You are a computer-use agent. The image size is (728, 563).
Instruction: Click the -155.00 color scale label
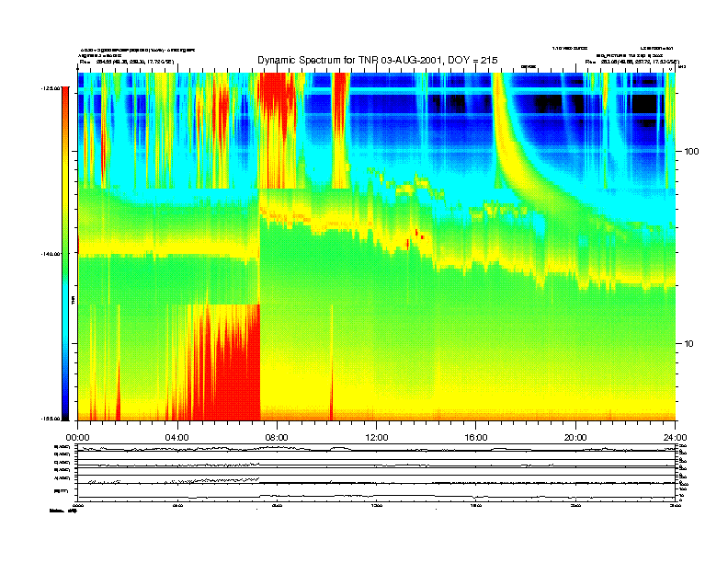coord(51,419)
